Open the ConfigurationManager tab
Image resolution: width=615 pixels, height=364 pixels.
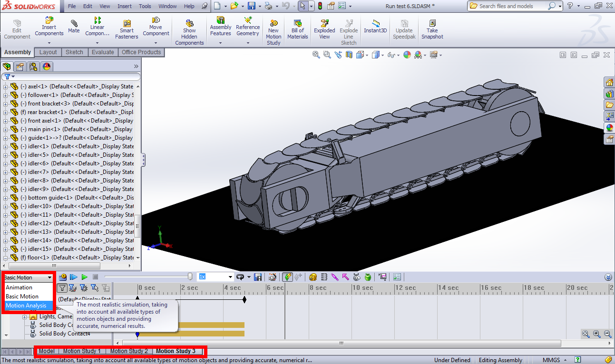click(x=33, y=67)
